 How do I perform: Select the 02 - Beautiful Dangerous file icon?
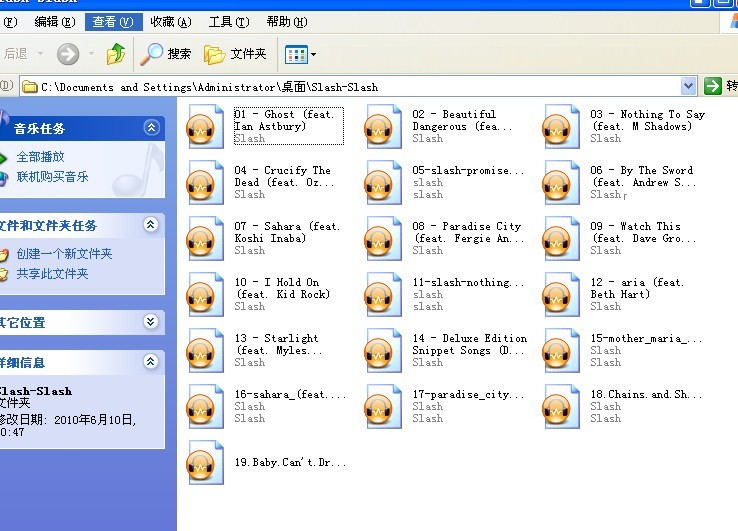pyautogui.click(x=383, y=127)
